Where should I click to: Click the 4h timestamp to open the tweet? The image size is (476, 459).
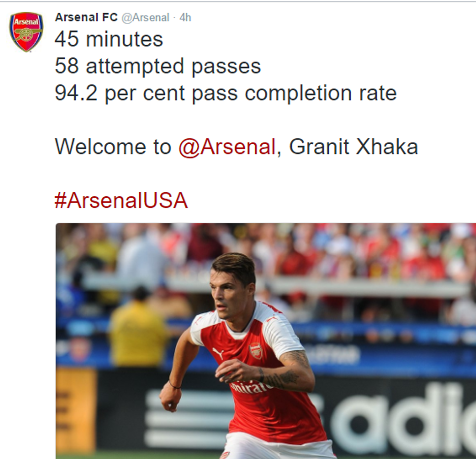[x=184, y=17]
